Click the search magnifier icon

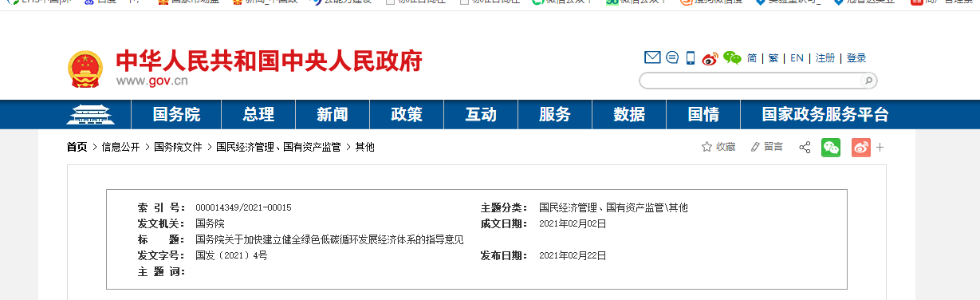tap(868, 81)
